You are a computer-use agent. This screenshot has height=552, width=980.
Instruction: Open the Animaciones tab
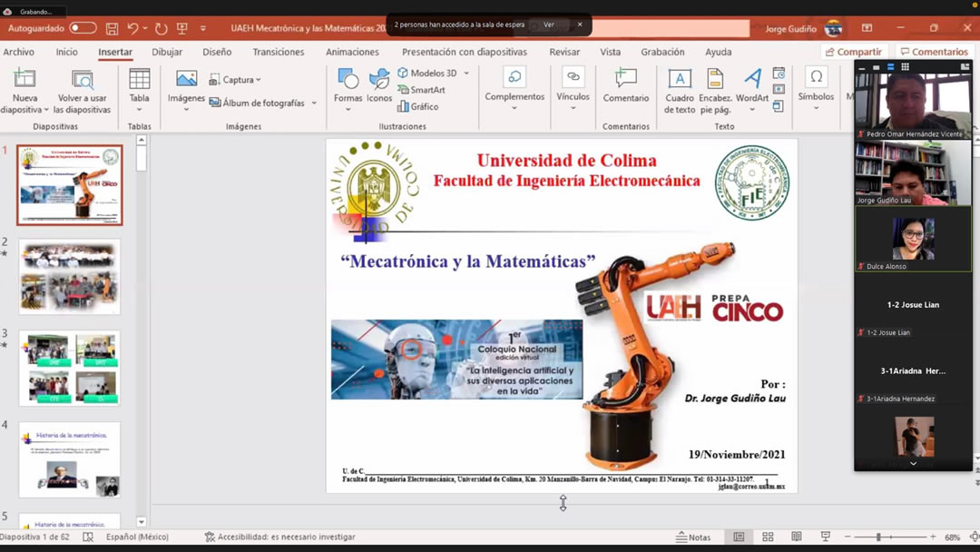[352, 52]
